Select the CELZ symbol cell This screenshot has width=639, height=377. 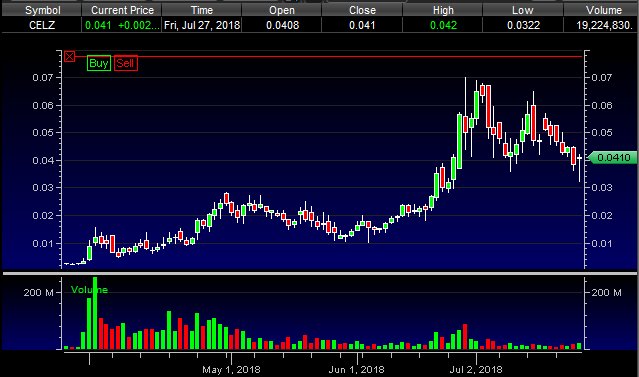pyautogui.click(x=42, y=25)
